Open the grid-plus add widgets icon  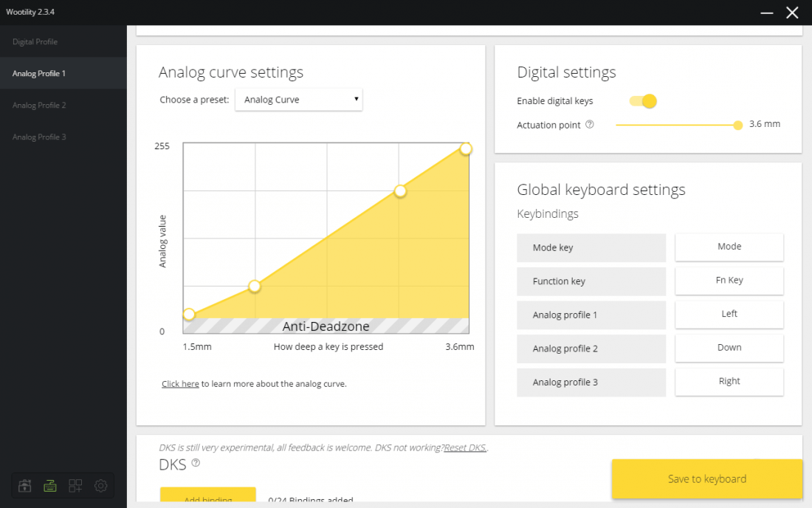tap(75, 486)
